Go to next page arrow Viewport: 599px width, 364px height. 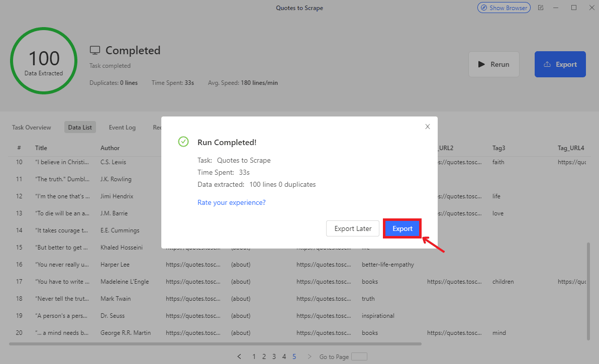[309, 356]
